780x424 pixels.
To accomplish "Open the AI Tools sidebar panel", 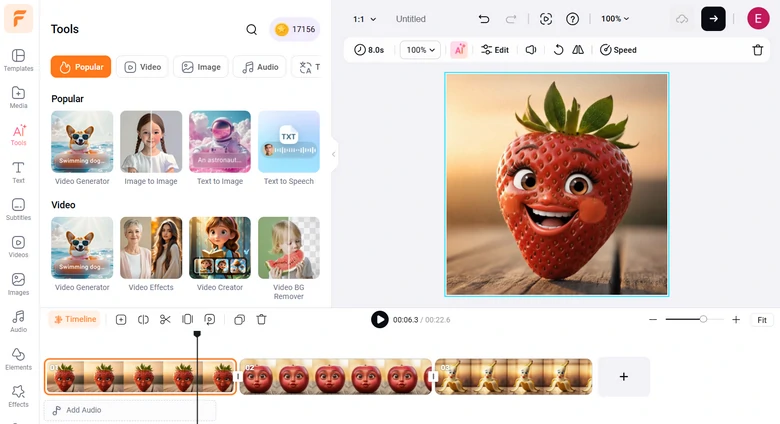I will 18,135.
